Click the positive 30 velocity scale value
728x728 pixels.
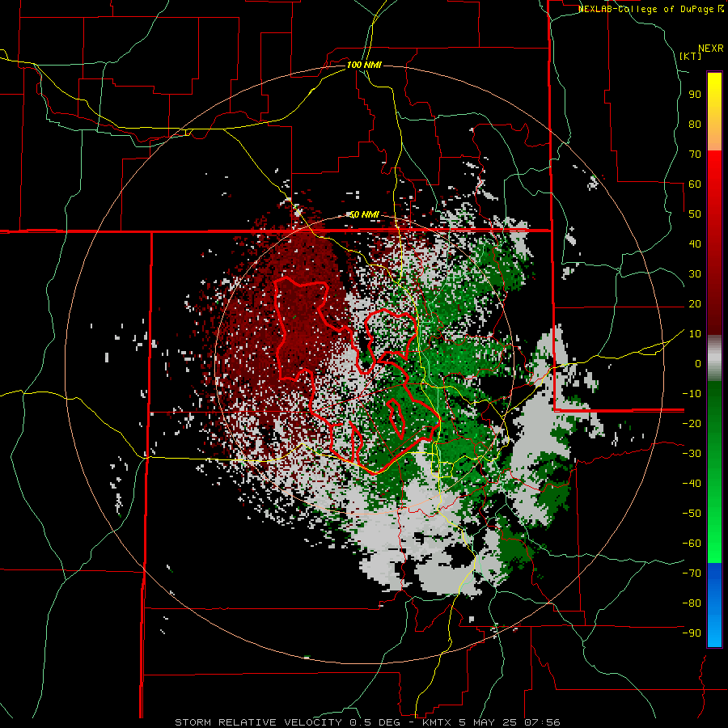pos(695,274)
